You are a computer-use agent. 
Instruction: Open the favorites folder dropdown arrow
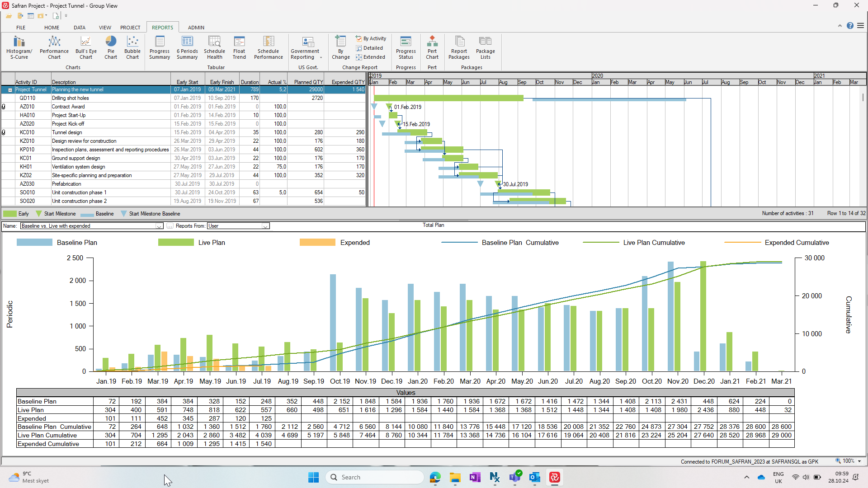click(x=46, y=16)
